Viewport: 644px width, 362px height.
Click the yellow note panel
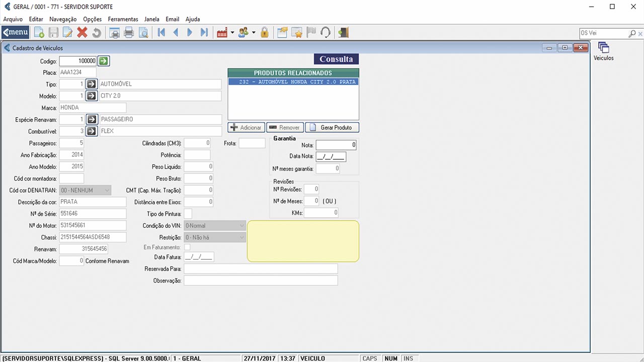[x=303, y=241]
